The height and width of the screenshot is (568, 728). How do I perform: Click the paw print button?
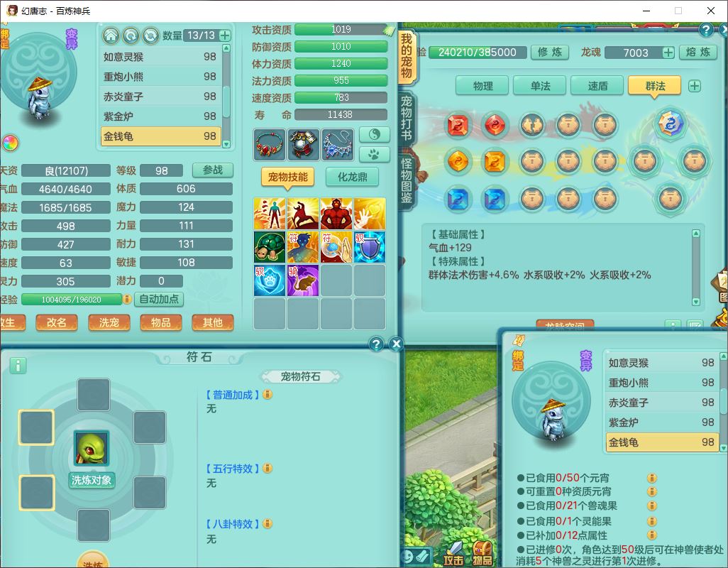(x=374, y=154)
